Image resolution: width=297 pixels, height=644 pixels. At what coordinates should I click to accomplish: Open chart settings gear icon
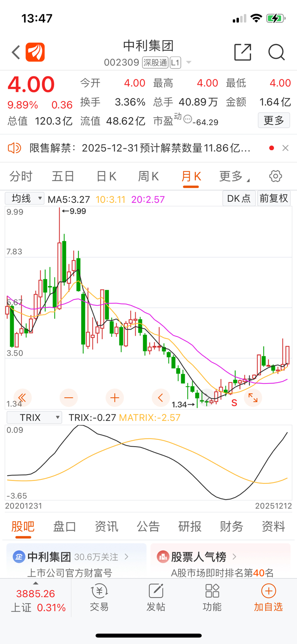pos(276,176)
